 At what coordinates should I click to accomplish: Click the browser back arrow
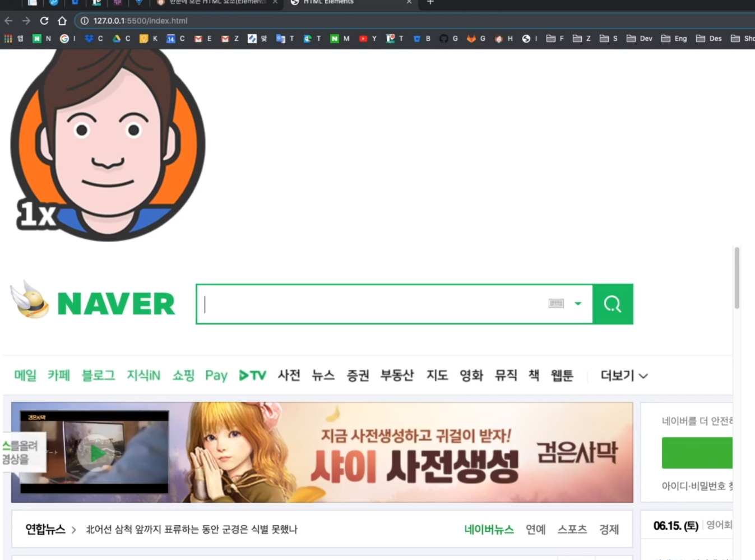(x=8, y=21)
